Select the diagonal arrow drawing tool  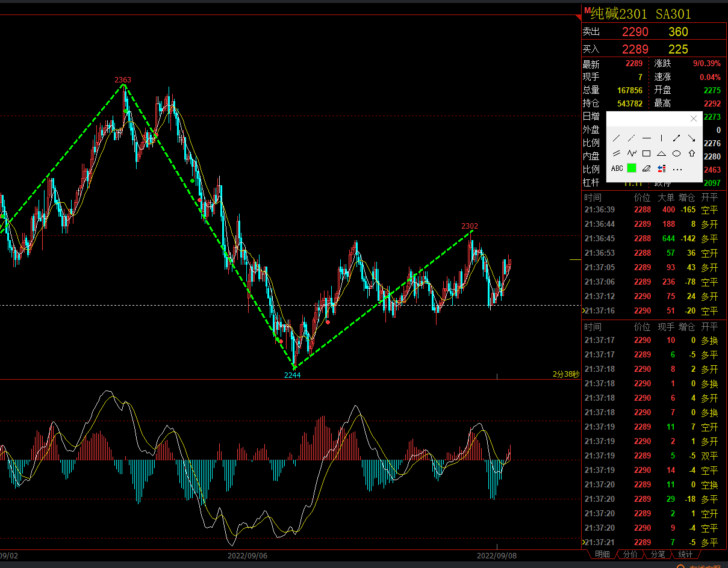coord(691,138)
